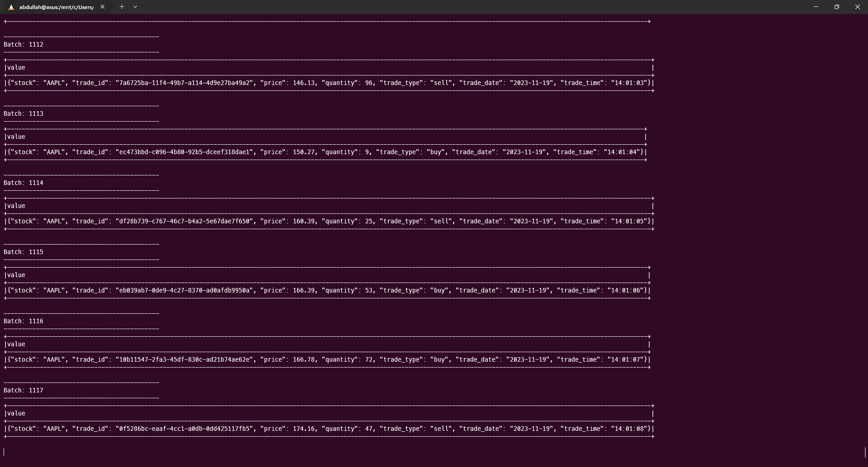Click the price value 166.39

[x=304, y=290]
